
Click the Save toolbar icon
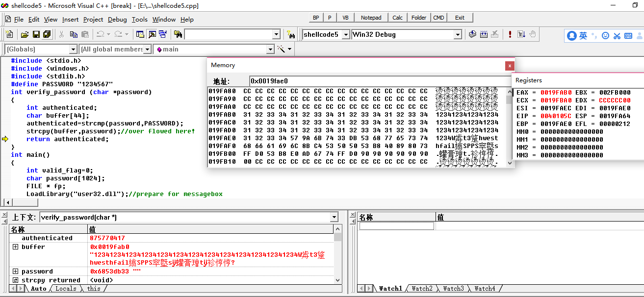(36, 34)
